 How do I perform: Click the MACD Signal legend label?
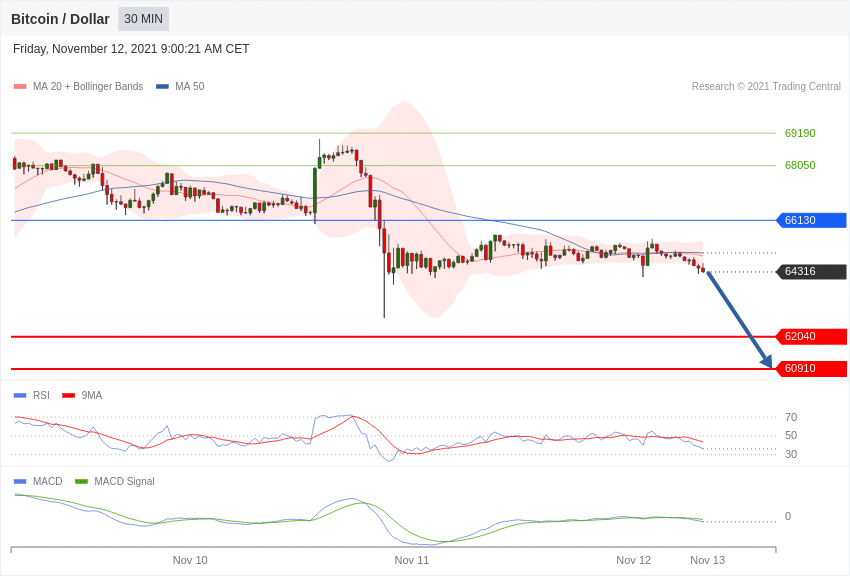pos(124,481)
